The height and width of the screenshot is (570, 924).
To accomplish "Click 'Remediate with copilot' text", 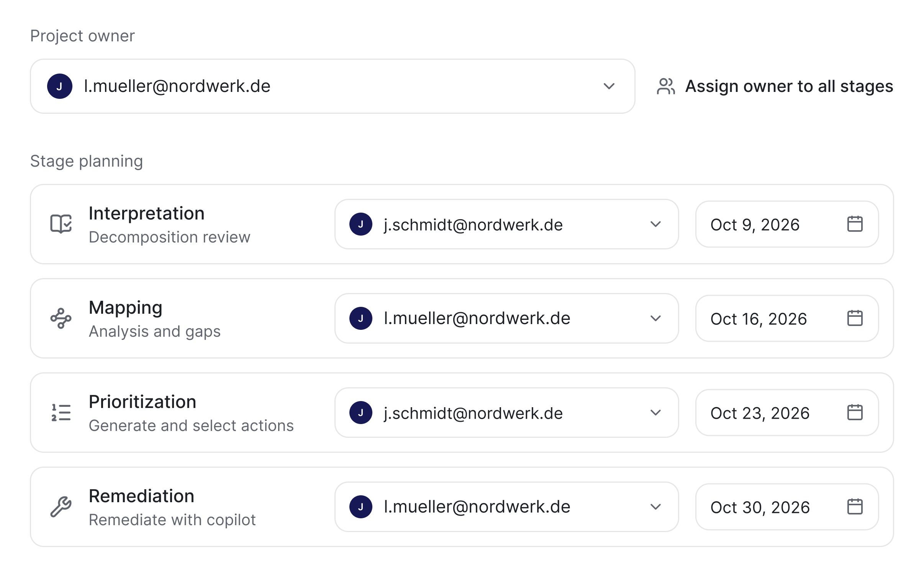I will [172, 520].
